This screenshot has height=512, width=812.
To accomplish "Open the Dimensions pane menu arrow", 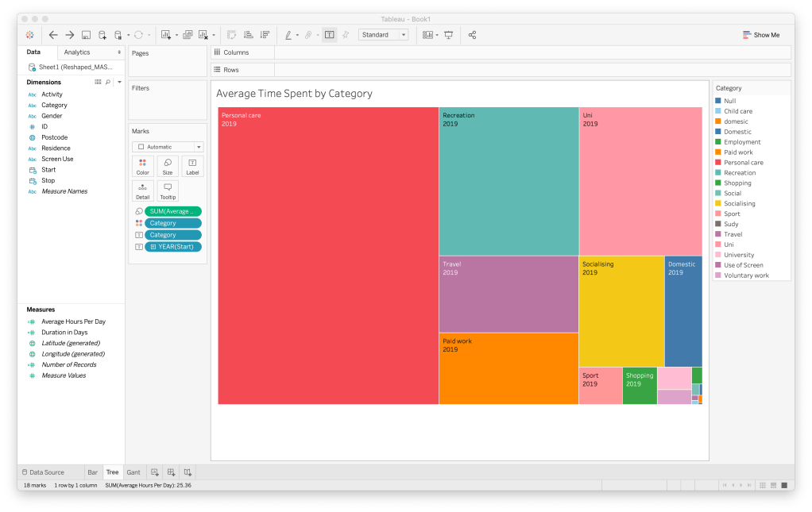I will pos(118,82).
